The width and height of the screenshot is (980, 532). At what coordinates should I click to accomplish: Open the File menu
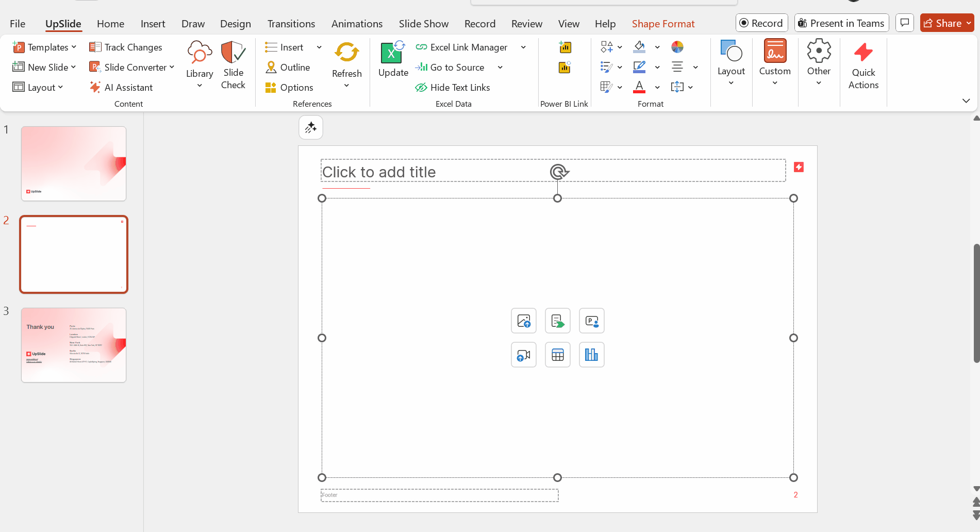click(18, 24)
